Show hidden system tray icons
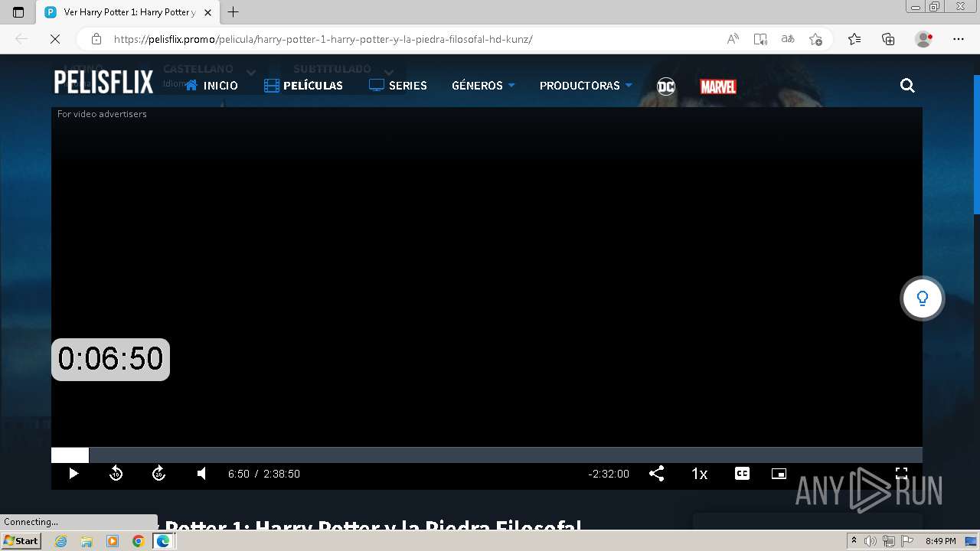This screenshot has height=551, width=980. (x=854, y=541)
